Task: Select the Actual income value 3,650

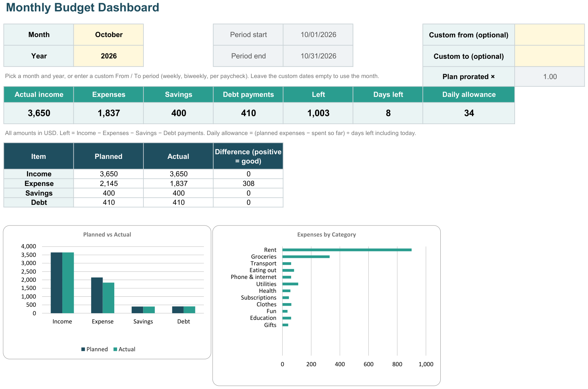Action: 39,113
